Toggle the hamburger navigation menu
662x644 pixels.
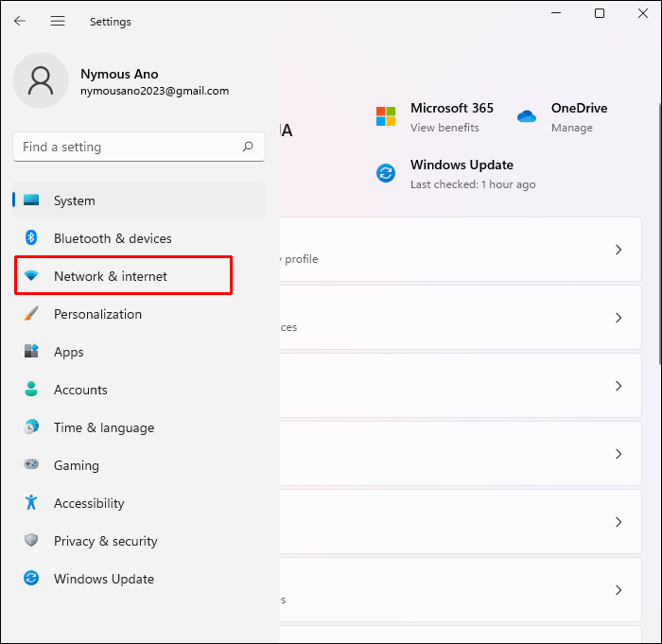(x=58, y=21)
